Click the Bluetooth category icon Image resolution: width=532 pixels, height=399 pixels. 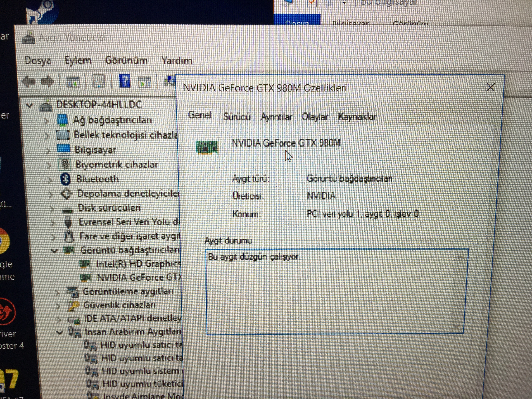pyautogui.click(x=65, y=179)
